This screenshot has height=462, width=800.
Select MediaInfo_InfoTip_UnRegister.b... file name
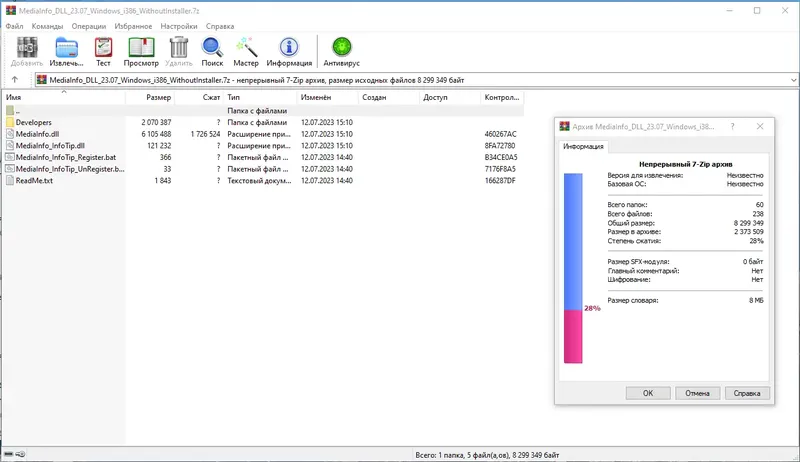[70, 169]
